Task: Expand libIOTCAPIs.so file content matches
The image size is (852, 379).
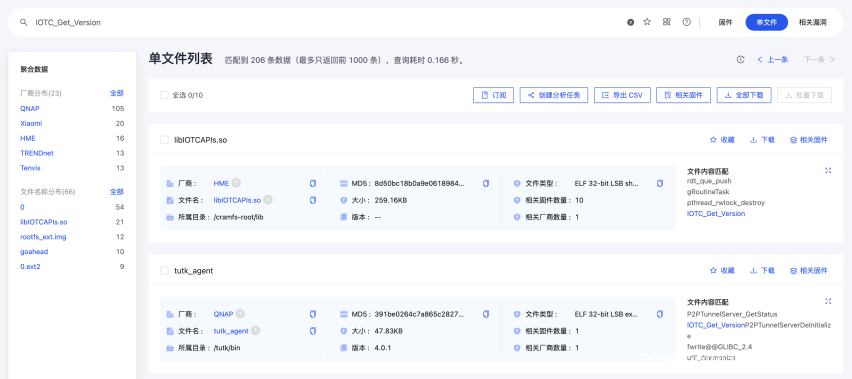Action: click(x=828, y=170)
